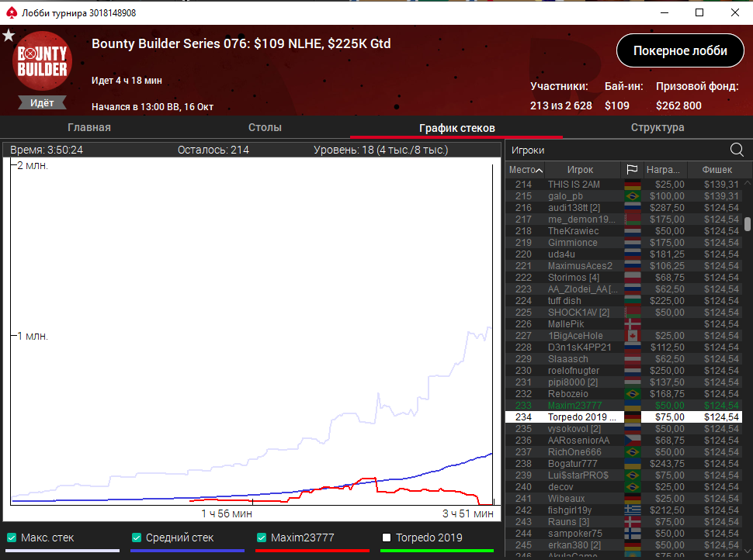Select player Lui$starPRO$
The image size is (753, 560).
[x=623, y=475]
